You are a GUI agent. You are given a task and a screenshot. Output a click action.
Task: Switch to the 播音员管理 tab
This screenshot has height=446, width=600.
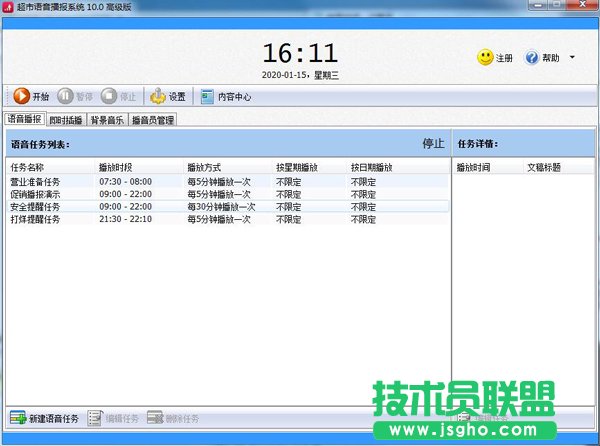pyautogui.click(x=153, y=120)
